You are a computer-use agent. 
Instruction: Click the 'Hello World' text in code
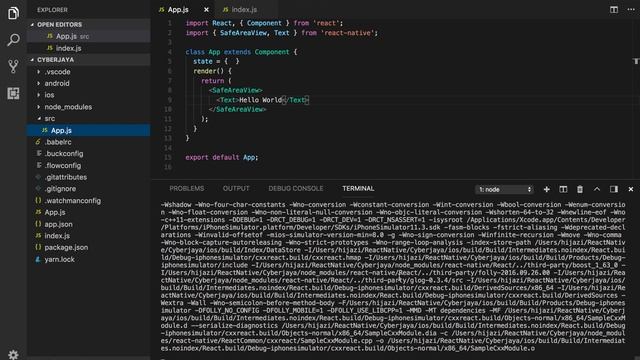pos(260,100)
